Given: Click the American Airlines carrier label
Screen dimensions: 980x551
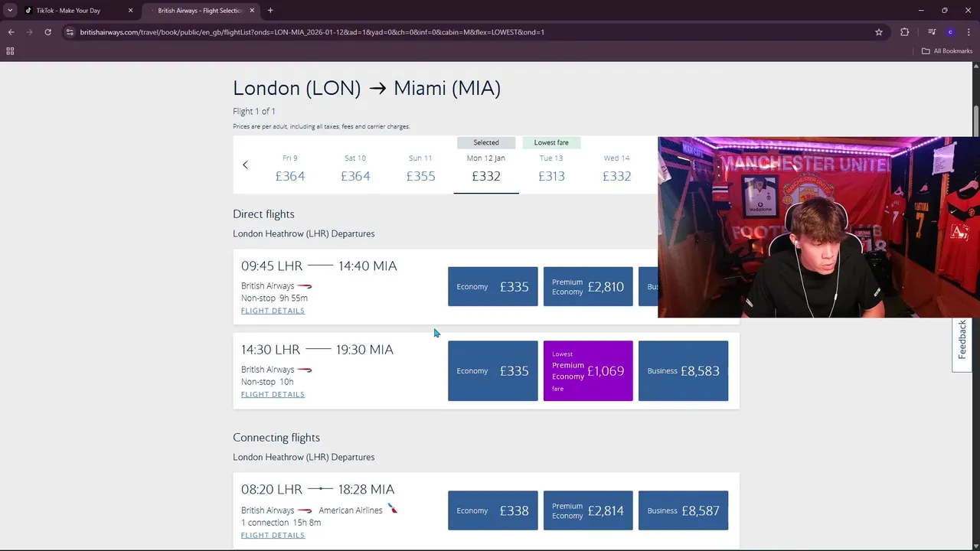Looking at the screenshot, I should pyautogui.click(x=351, y=510).
